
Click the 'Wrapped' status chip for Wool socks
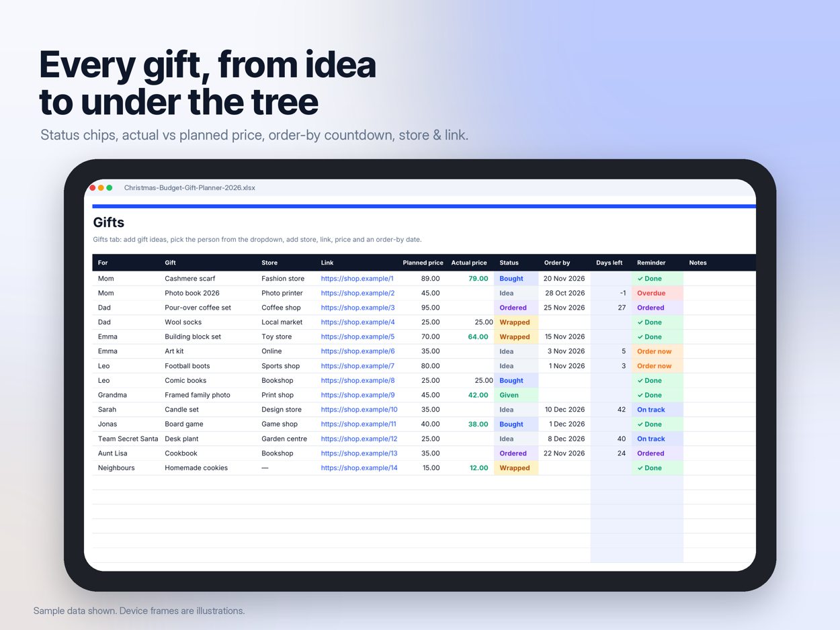pos(516,322)
